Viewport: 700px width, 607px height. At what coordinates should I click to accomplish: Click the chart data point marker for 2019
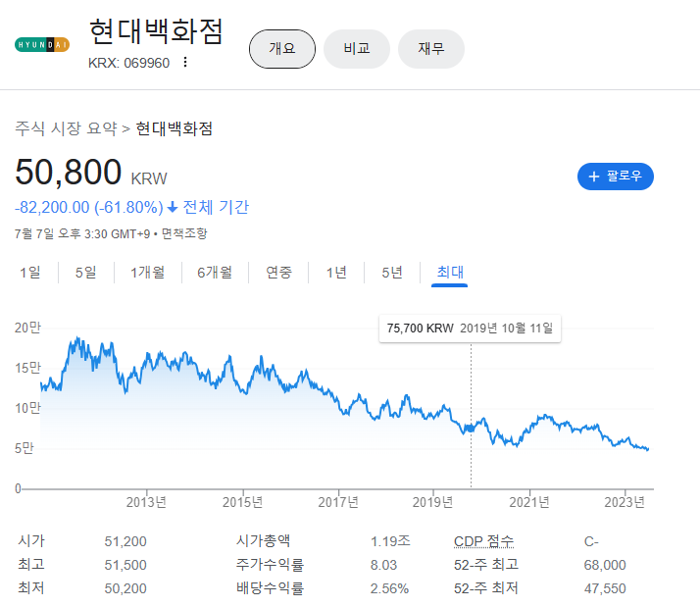click(x=471, y=429)
